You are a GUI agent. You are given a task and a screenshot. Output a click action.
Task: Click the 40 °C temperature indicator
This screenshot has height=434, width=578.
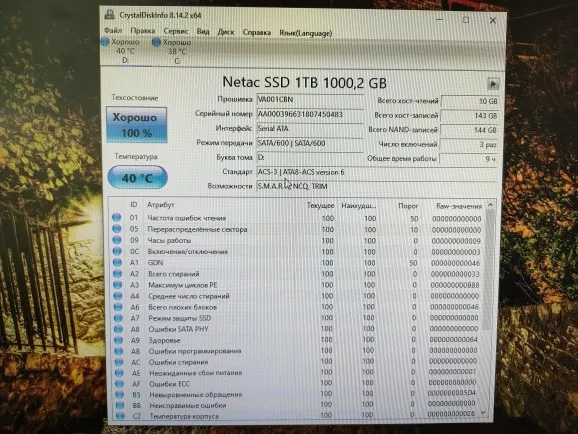137,178
